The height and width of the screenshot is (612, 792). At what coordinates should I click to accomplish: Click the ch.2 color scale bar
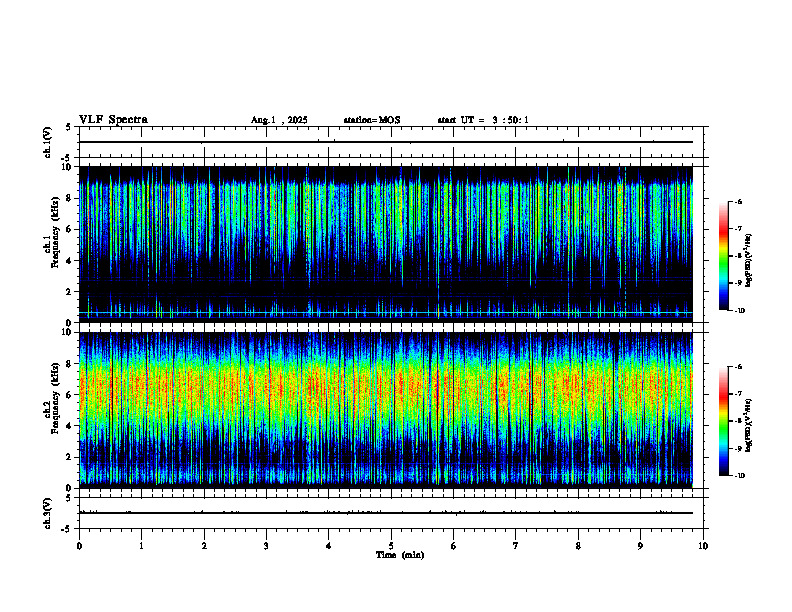pos(724,421)
